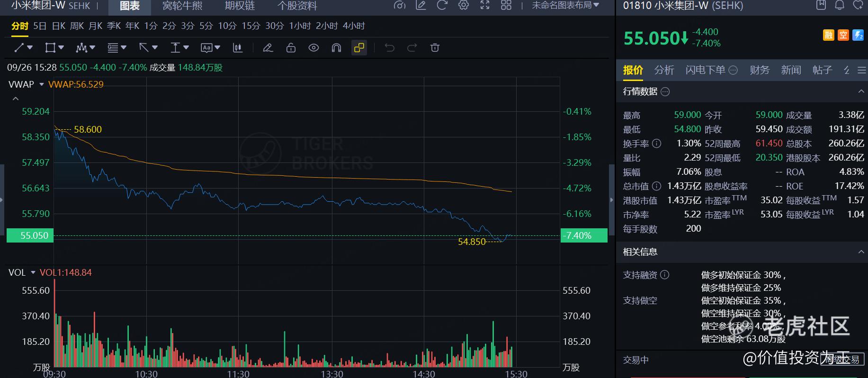Open the 财务 tab in quote panel
The height and width of the screenshot is (378, 868).
tap(760, 70)
